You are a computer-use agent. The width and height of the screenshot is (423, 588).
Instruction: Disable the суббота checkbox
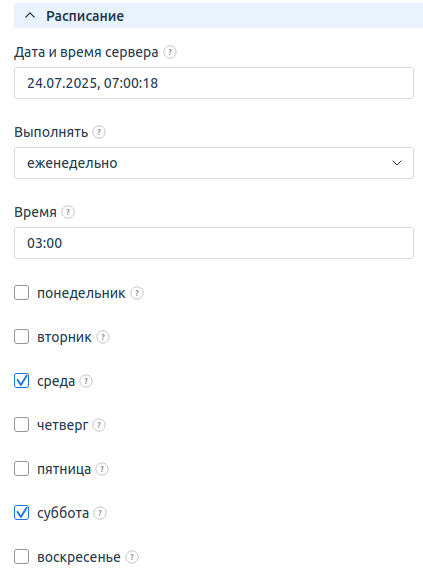21,513
